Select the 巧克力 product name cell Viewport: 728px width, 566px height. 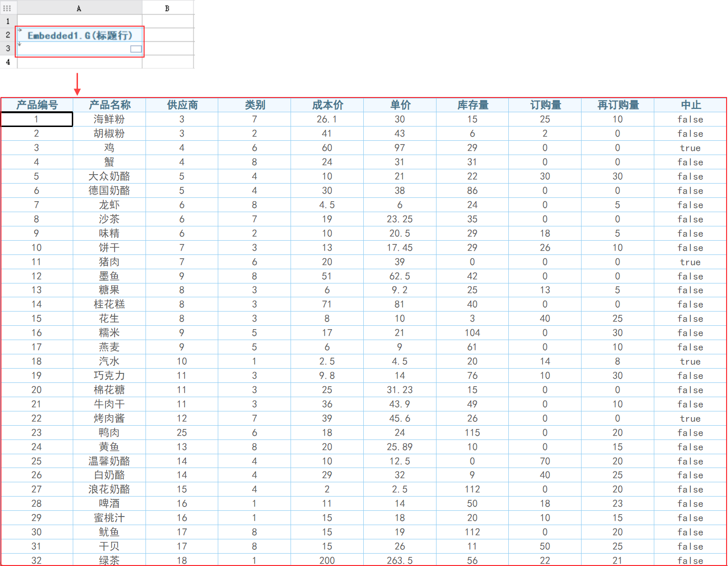pyautogui.click(x=109, y=375)
